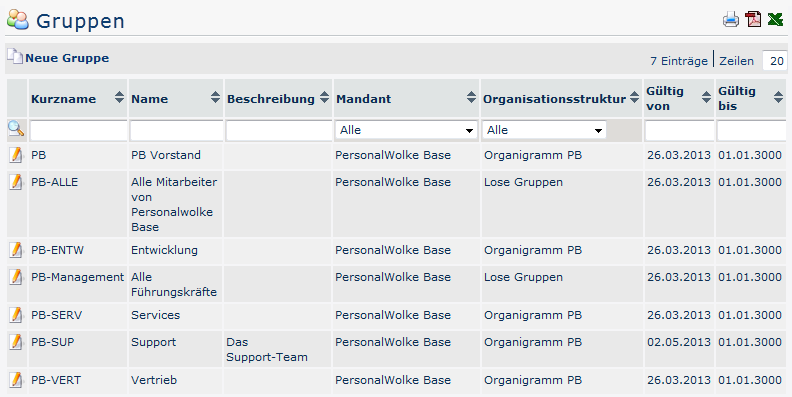Click the Beschreibung column header
Viewport: 792px width, 397px height.
(x=270, y=99)
